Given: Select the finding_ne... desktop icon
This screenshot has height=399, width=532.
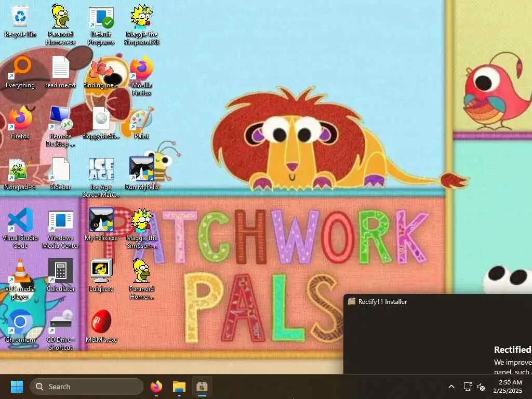Looking at the screenshot, I should [101, 72].
